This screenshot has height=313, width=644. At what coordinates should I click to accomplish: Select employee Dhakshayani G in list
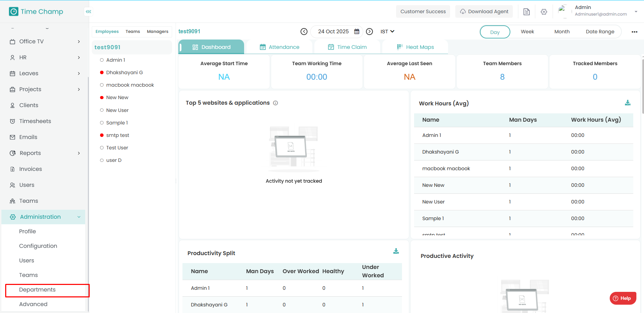coord(124,72)
